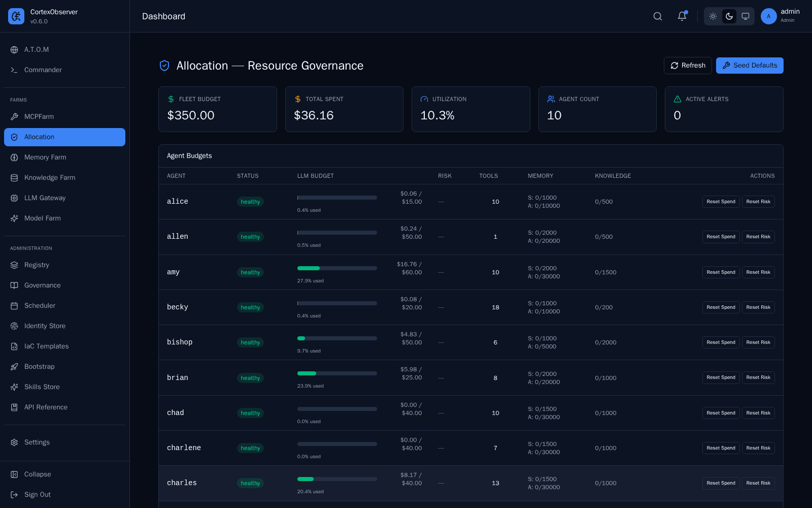Screen dimensions: 812x508
Task: Click the healthy badge for allen
Action: [250, 237]
